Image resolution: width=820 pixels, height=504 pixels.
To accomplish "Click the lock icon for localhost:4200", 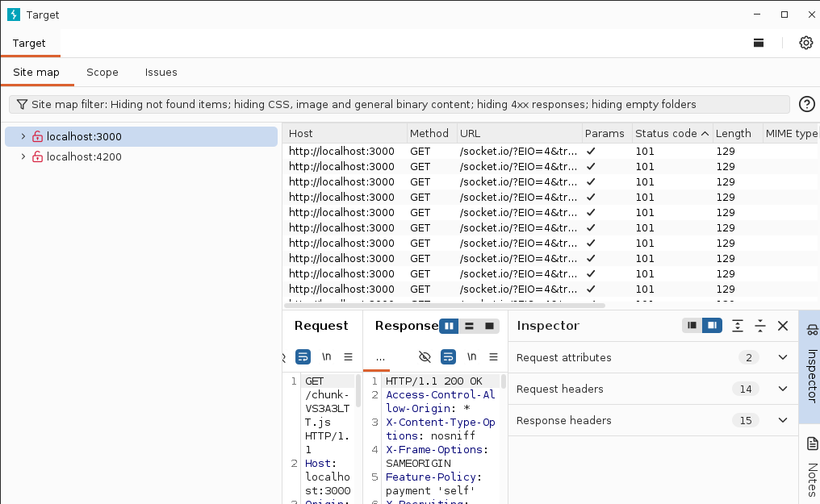I will (x=38, y=156).
